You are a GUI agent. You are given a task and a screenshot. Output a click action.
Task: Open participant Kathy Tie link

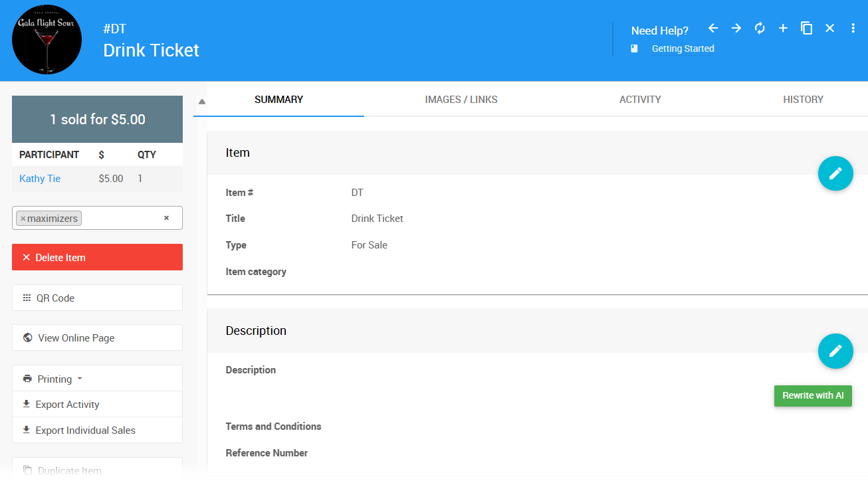click(40, 179)
